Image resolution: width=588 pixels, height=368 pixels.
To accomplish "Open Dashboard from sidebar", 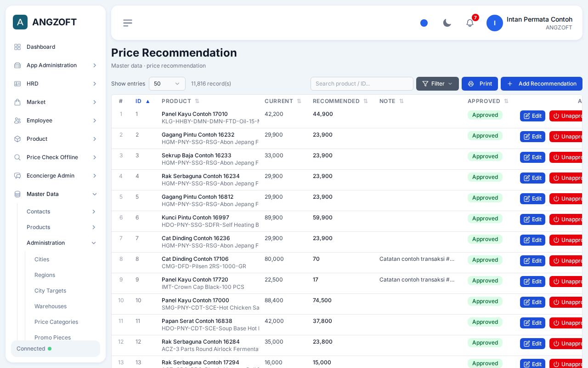I will pyautogui.click(x=56, y=47).
